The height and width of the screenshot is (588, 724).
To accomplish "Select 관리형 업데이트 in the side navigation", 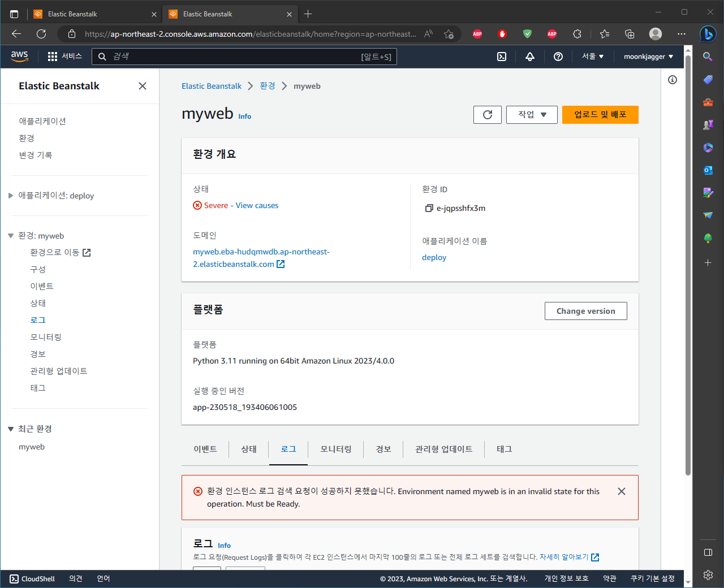I will [59, 371].
